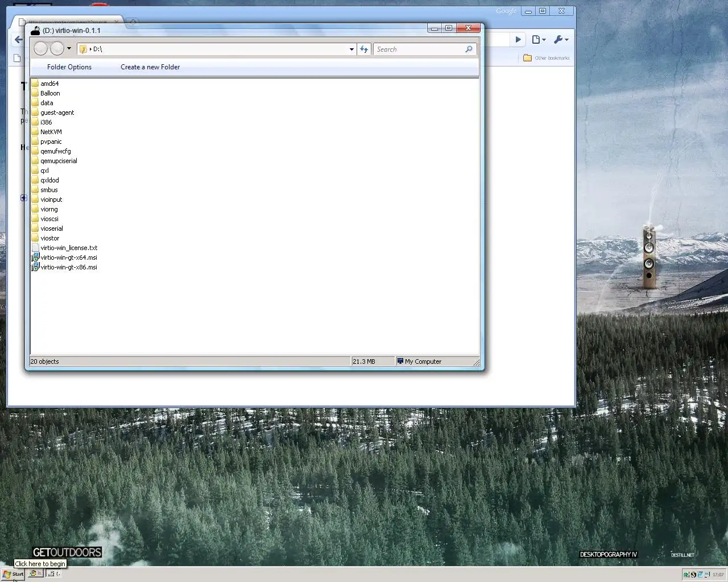Switch to second taskbar window button
The image size is (728, 582).
pos(54,574)
